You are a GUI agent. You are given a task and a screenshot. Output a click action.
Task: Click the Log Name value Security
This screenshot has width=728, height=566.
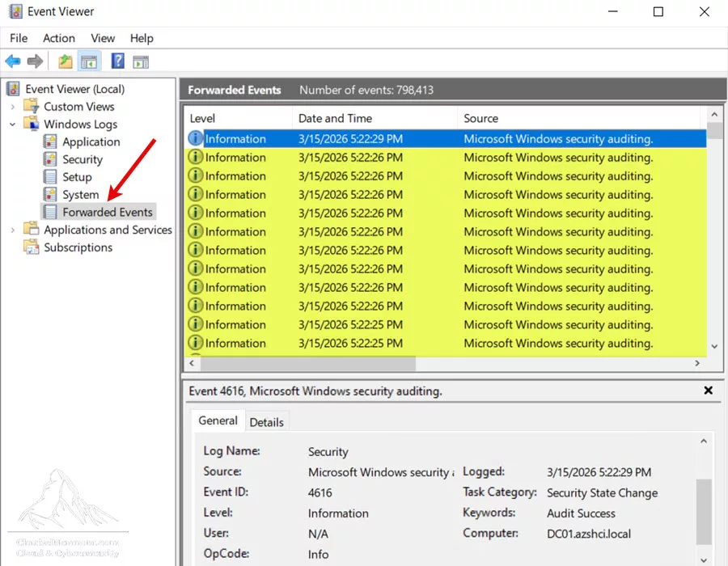tap(328, 452)
